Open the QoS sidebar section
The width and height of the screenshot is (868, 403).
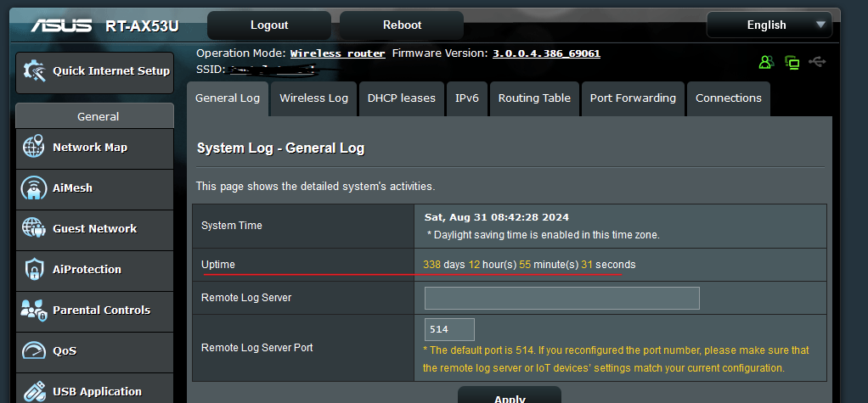pyautogui.click(x=65, y=350)
